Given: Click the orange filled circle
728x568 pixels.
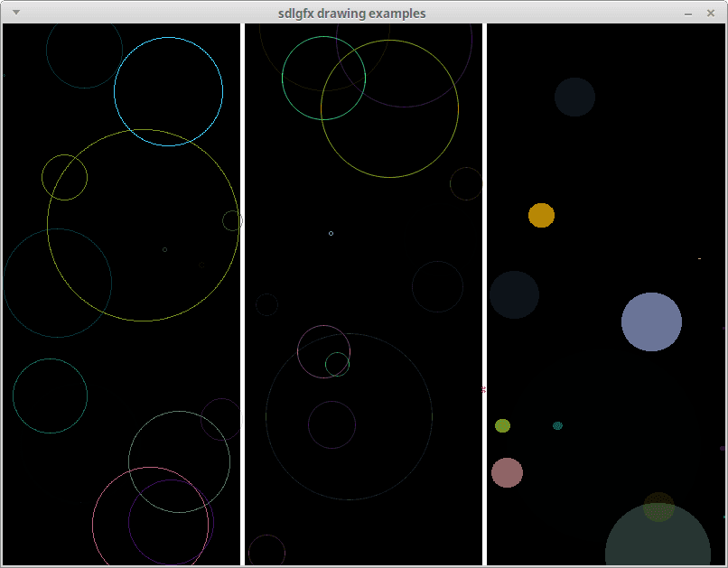Looking at the screenshot, I should [541, 215].
